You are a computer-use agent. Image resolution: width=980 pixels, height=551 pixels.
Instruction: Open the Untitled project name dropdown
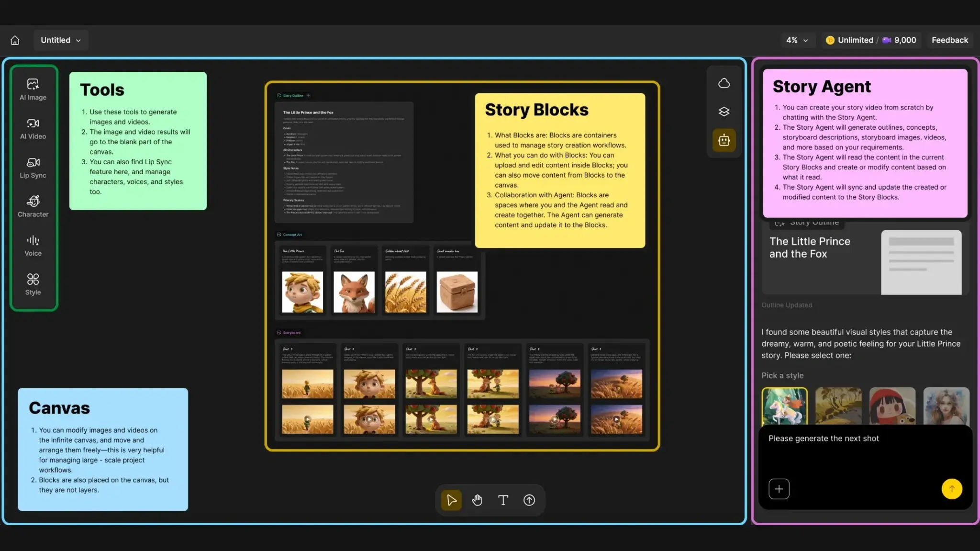(x=61, y=40)
